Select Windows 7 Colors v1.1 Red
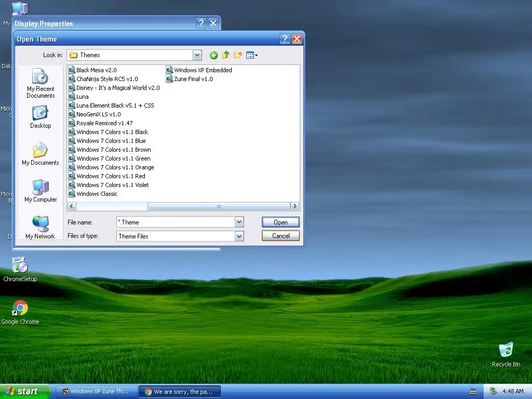 107,176
